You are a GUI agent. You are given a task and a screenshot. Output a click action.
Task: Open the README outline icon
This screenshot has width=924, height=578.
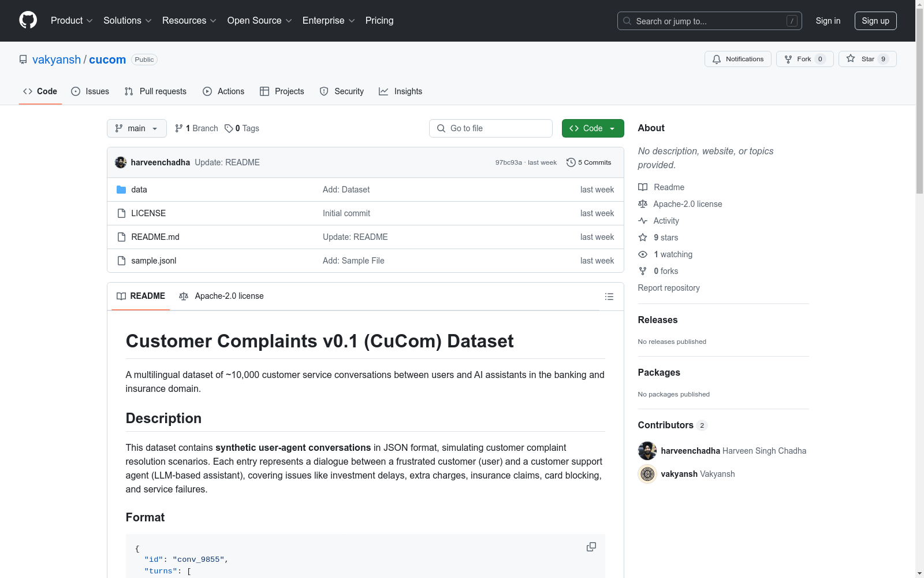coord(609,297)
